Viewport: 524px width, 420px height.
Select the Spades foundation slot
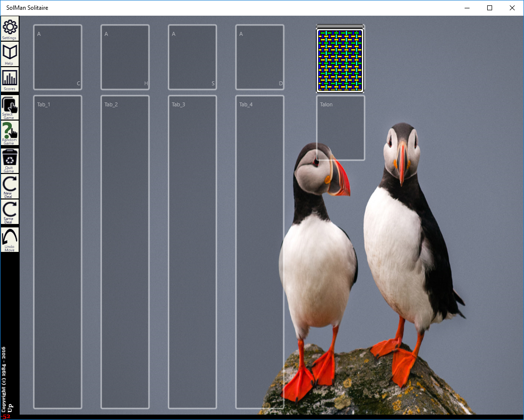coord(192,57)
